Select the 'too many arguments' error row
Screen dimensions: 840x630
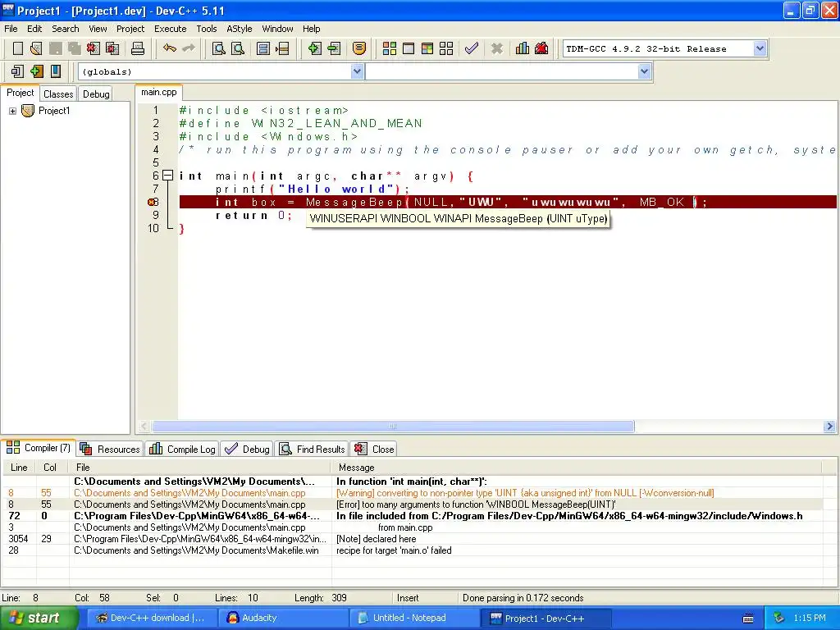(x=413, y=504)
